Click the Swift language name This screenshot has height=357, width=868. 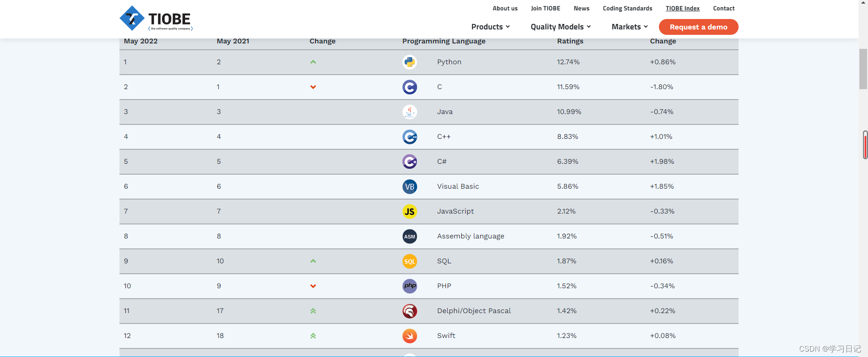point(446,336)
